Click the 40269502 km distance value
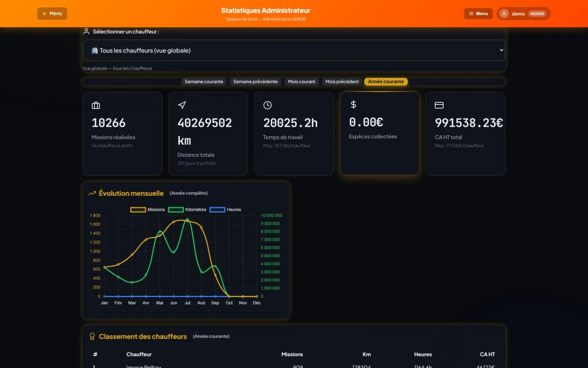Screen dimensions: 588x368 205,131
